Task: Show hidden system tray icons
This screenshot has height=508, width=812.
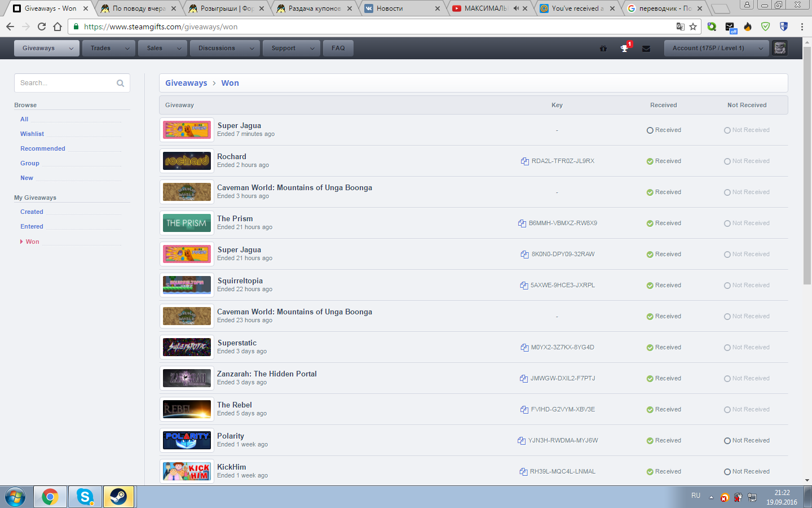Action: tap(711, 497)
